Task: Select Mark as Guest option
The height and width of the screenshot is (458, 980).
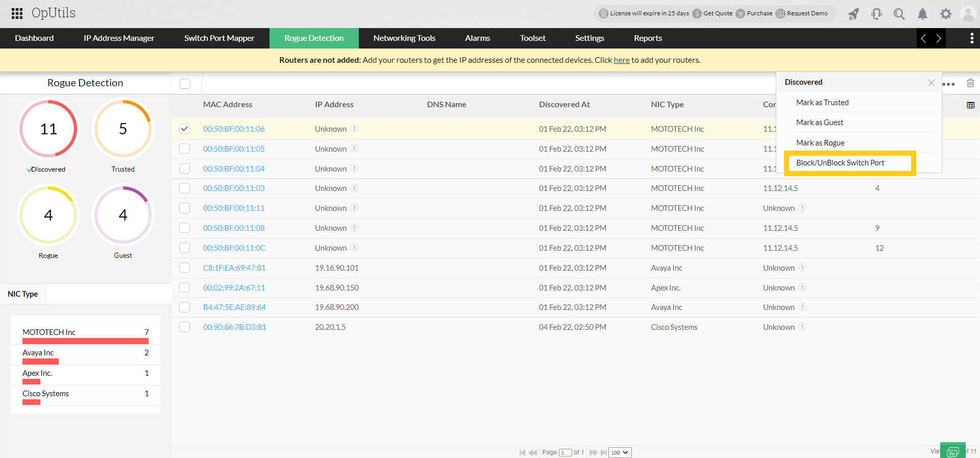Action: click(820, 123)
